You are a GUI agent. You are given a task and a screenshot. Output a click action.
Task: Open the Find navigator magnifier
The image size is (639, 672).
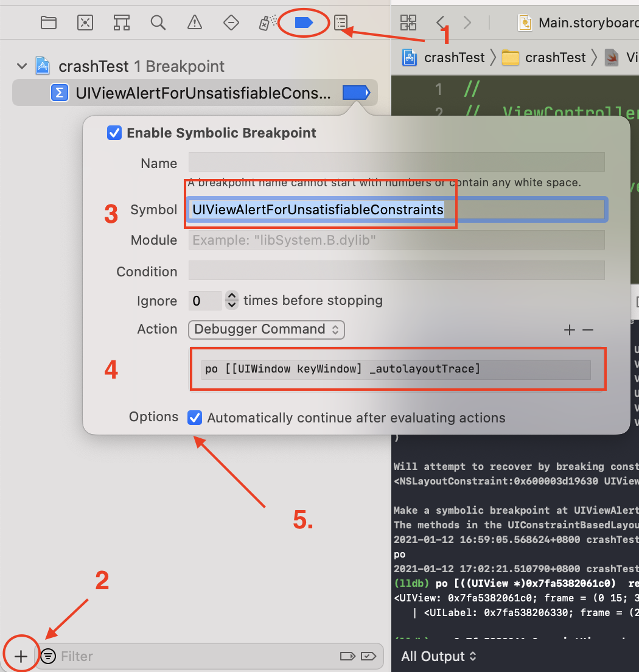pyautogui.click(x=158, y=22)
